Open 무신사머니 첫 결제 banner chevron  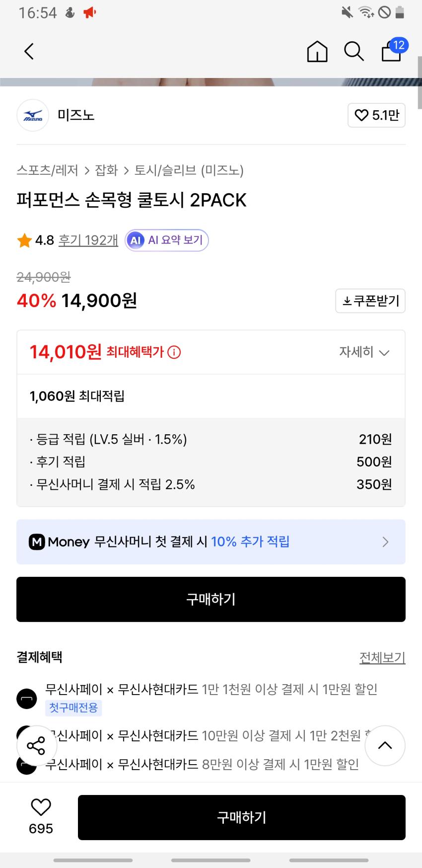tap(385, 542)
